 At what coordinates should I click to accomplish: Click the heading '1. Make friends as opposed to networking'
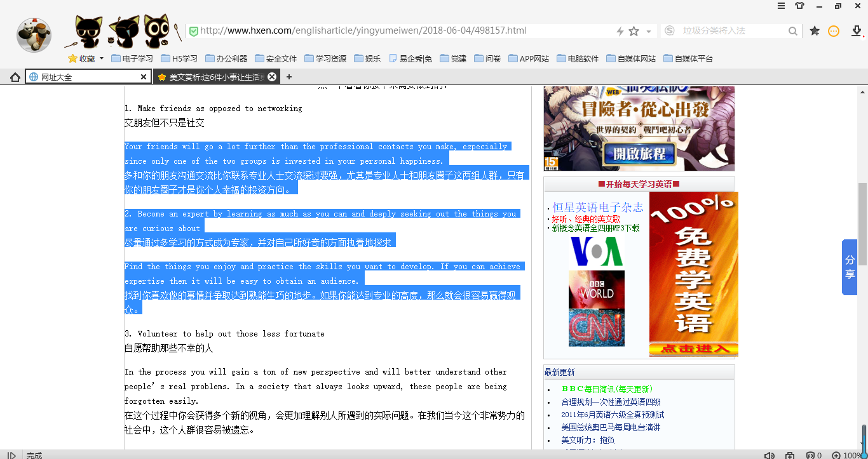214,109
